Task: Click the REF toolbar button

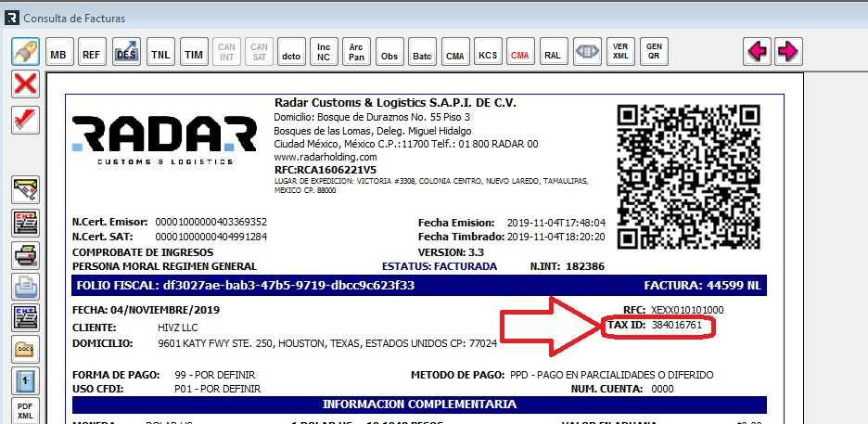Action: click(91, 51)
